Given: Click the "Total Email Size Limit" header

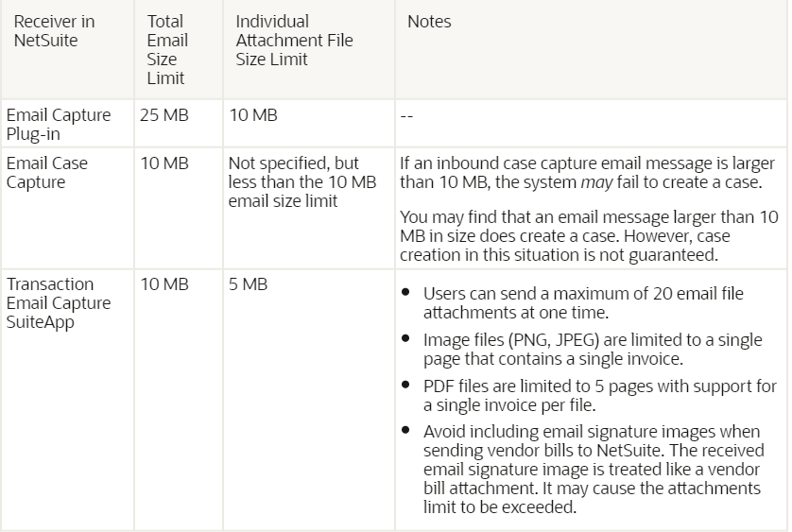Looking at the screenshot, I should click(167, 49).
